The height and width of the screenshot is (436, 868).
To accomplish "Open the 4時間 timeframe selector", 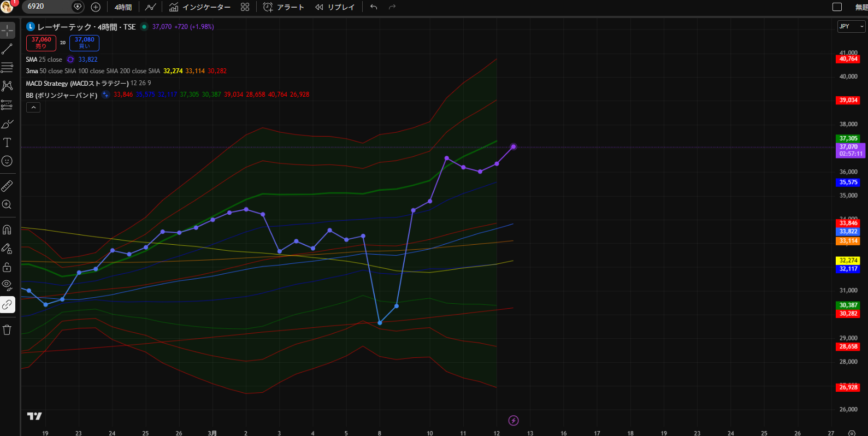I will coord(123,7).
